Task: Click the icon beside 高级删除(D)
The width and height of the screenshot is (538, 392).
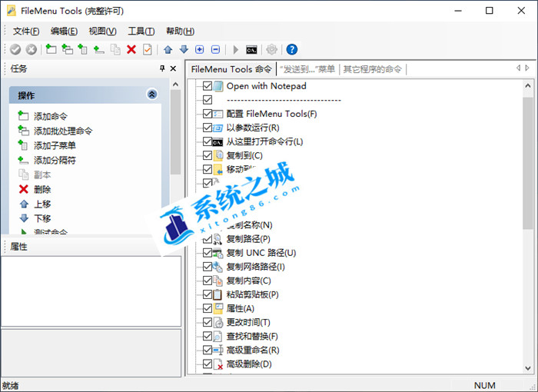Action: [218, 364]
